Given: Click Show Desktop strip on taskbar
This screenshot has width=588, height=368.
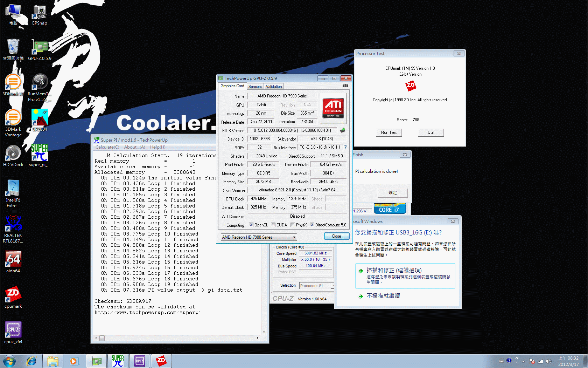Looking at the screenshot, I should coord(585,361).
